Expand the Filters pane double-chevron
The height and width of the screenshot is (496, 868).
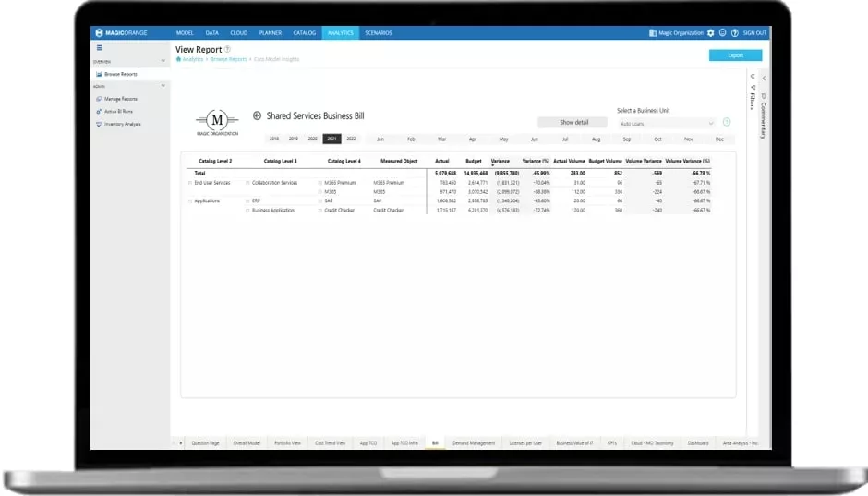tap(753, 77)
